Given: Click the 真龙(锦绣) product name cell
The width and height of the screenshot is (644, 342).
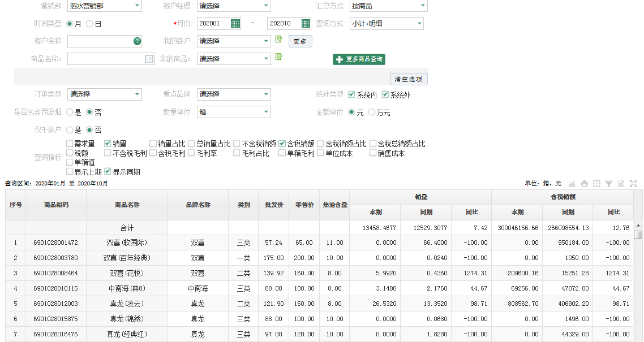Looking at the screenshot, I should tap(127, 319).
